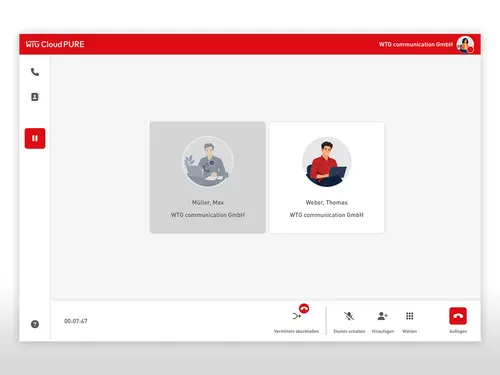The width and height of the screenshot is (500, 375).
Task: Select the Weber, Thomas call card
Action: point(327,177)
